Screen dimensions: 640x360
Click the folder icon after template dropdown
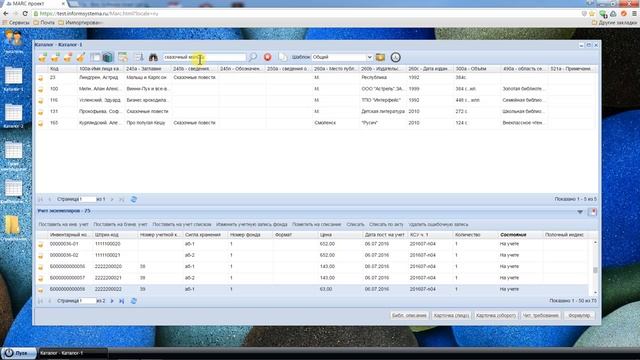380,57
